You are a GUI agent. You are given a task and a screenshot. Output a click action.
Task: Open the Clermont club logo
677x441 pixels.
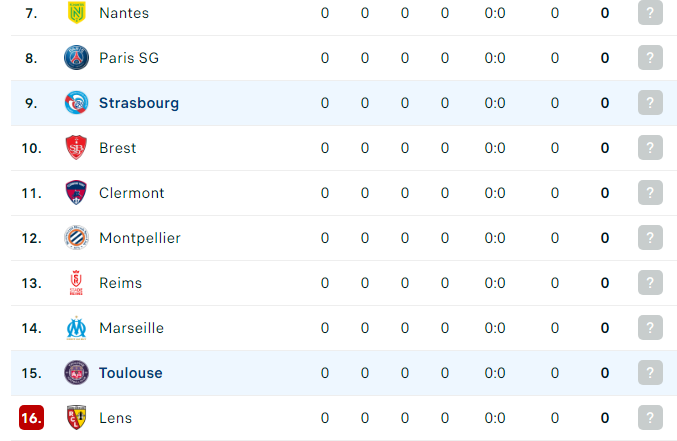click(x=76, y=193)
